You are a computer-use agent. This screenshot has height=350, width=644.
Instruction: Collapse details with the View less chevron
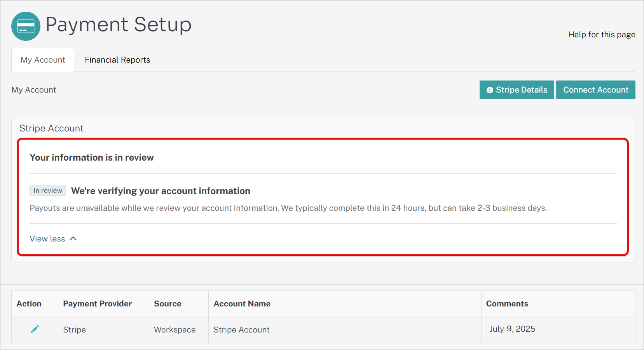(73, 239)
